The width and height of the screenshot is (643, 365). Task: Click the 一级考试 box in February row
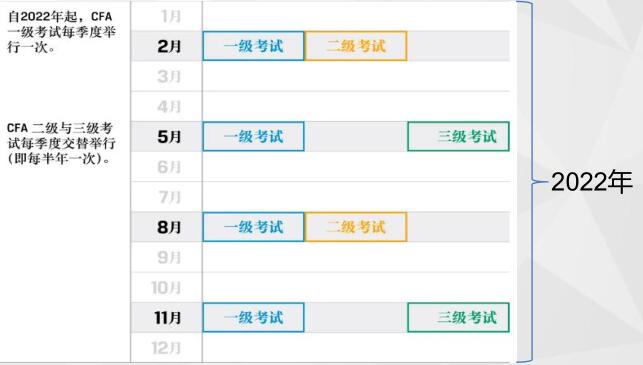[253, 46]
